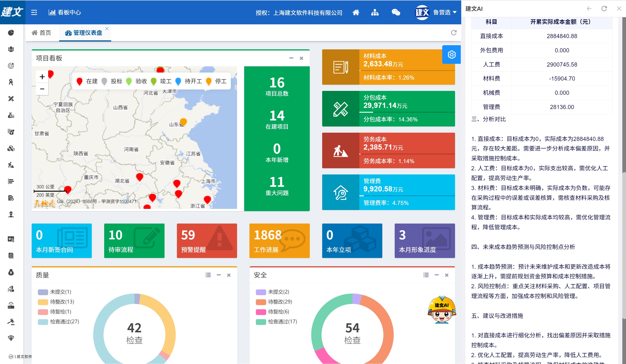626x364 pixels.
Task: Open the WeChat icon in the top bar
Action: [396, 12]
